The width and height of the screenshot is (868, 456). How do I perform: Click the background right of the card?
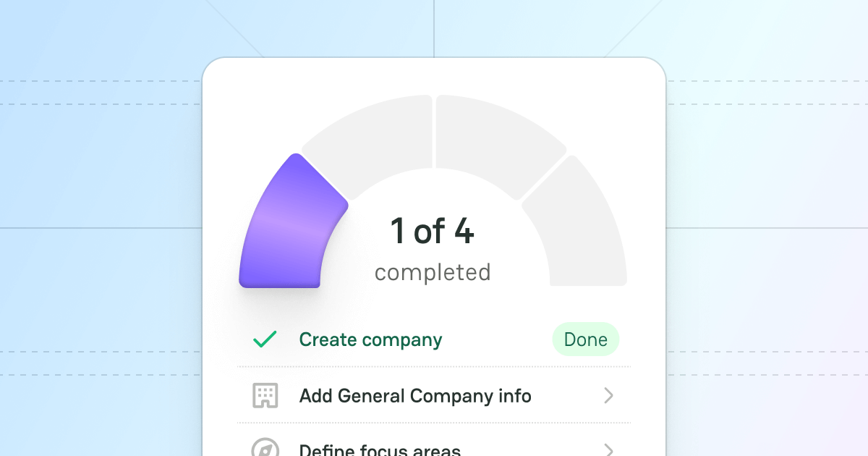click(767, 290)
